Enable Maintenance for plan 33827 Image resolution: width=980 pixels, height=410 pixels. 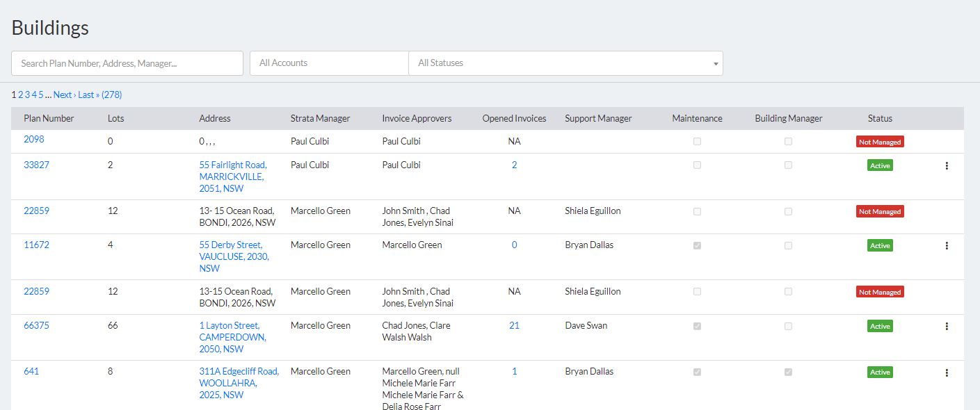coord(697,165)
